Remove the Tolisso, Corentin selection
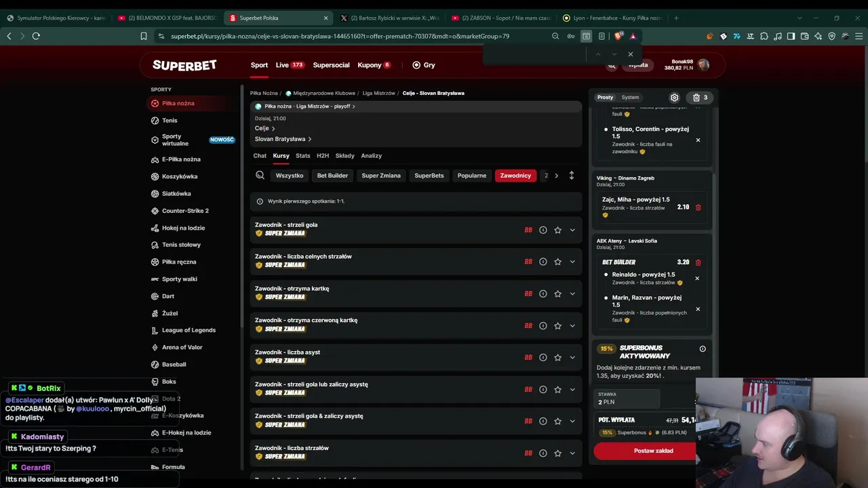The image size is (868, 488). coord(698,140)
